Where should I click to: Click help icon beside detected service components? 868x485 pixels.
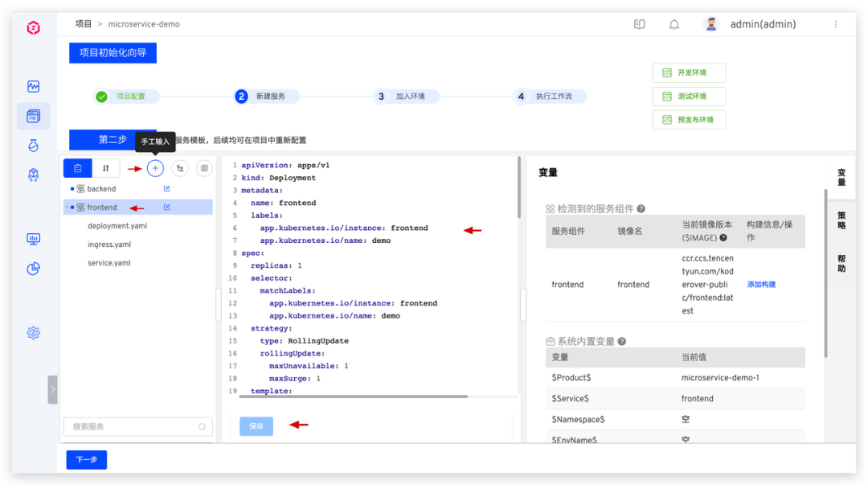(x=641, y=209)
